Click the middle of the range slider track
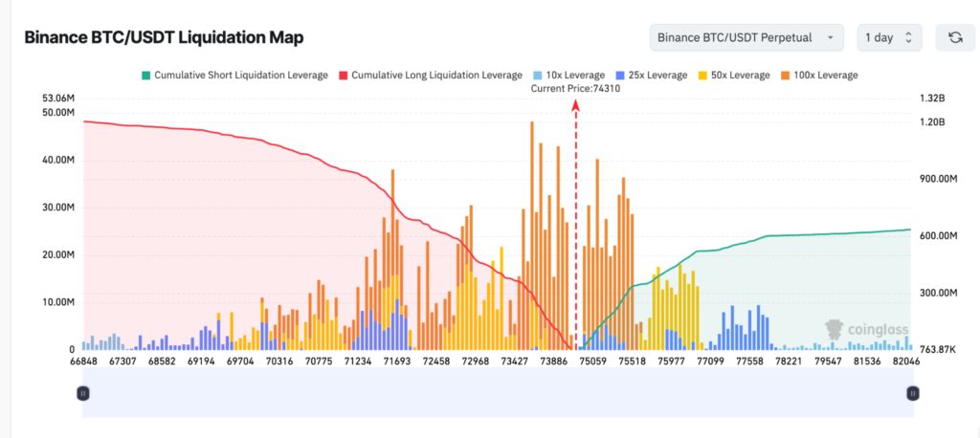Image resolution: width=980 pixels, height=438 pixels. point(498,392)
